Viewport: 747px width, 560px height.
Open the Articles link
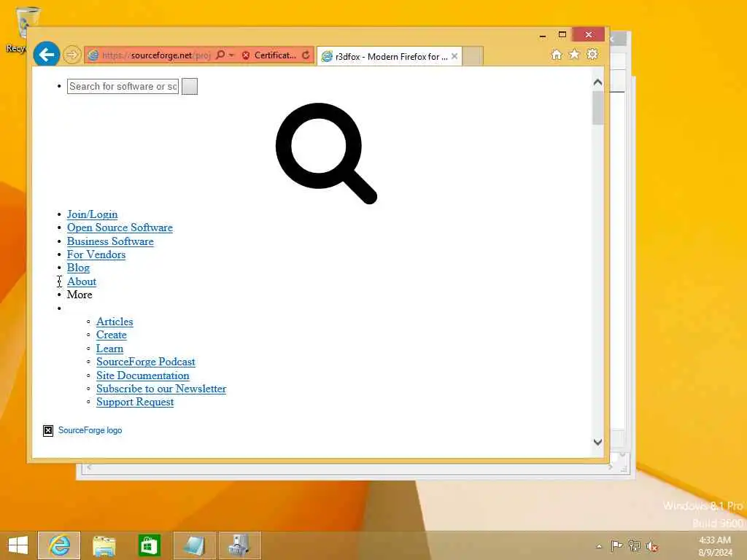[115, 322]
